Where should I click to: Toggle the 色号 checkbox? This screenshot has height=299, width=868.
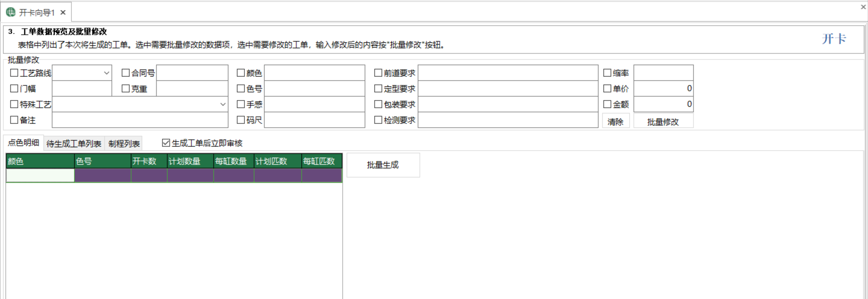click(241, 89)
